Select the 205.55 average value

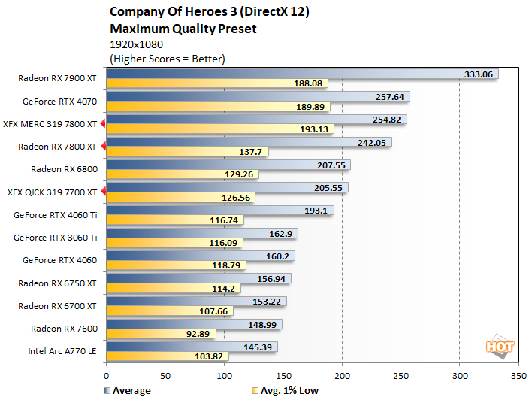click(328, 188)
